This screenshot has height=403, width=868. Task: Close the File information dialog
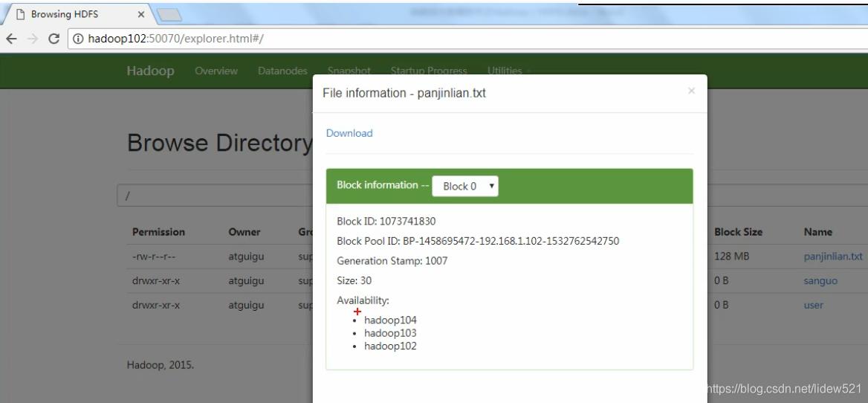coord(691,91)
